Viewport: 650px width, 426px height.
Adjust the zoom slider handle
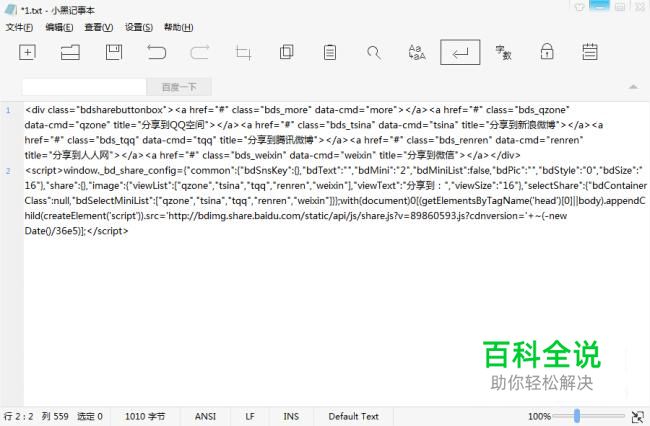click(577, 416)
